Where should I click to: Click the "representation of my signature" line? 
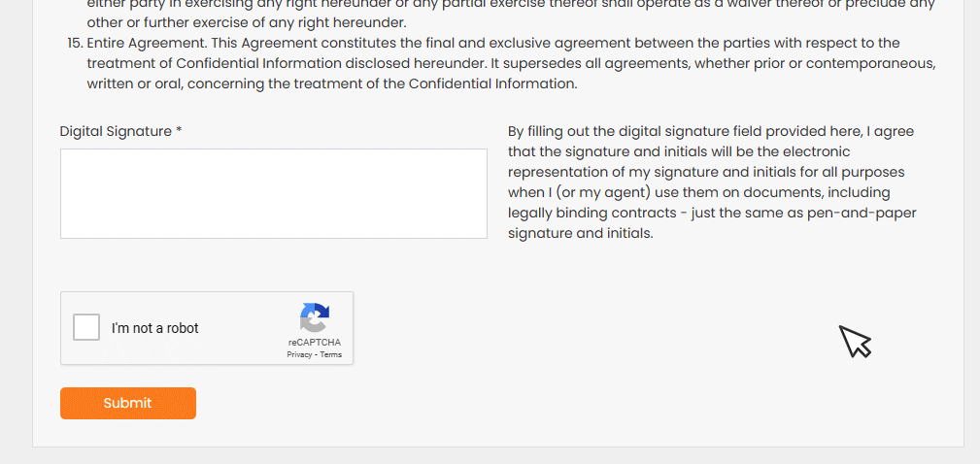[x=706, y=173]
